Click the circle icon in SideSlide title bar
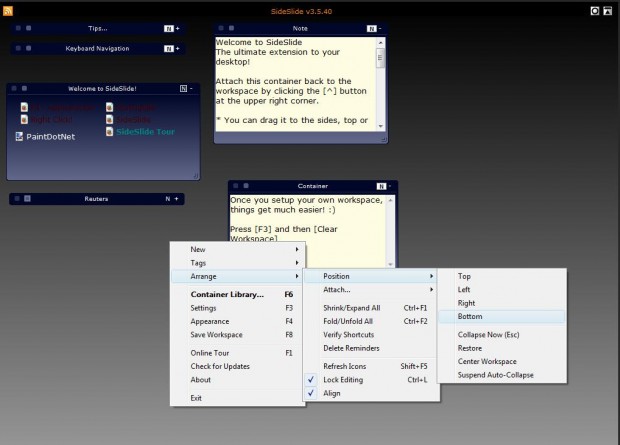The width and height of the screenshot is (620, 445). point(595,11)
